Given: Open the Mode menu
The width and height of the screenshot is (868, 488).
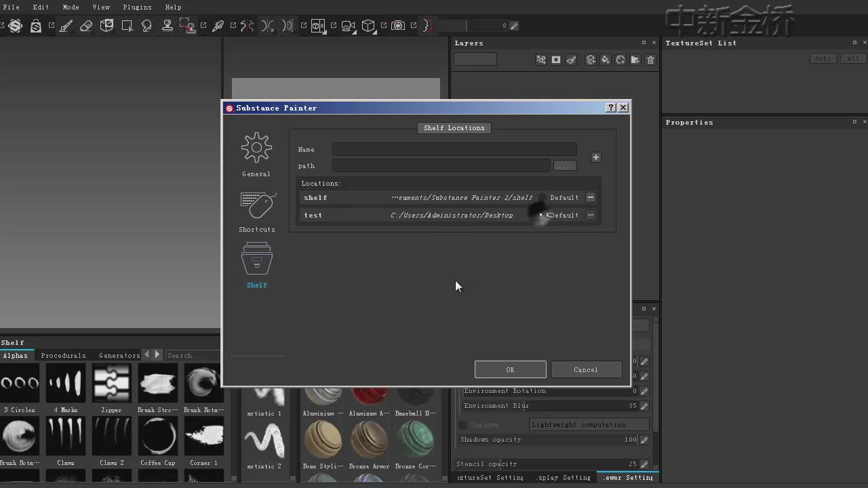Looking at the screenshot, I should 71,7.
